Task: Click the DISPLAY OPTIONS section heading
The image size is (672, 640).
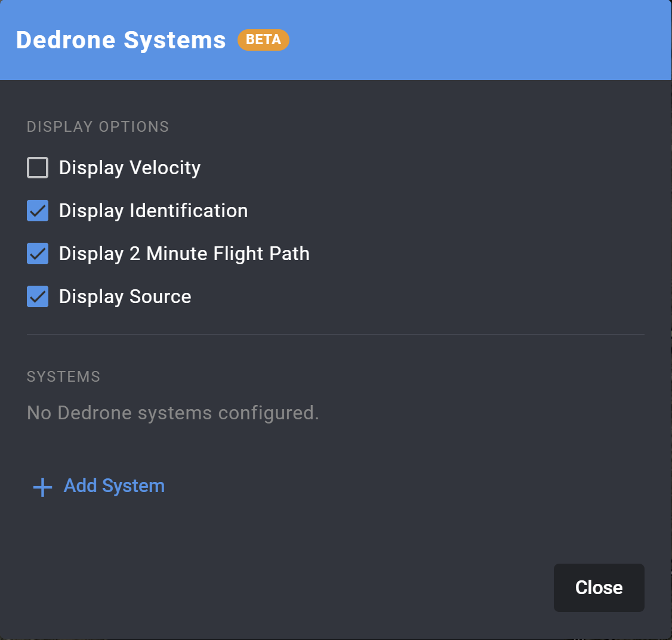Action: (x=98, y=127)
